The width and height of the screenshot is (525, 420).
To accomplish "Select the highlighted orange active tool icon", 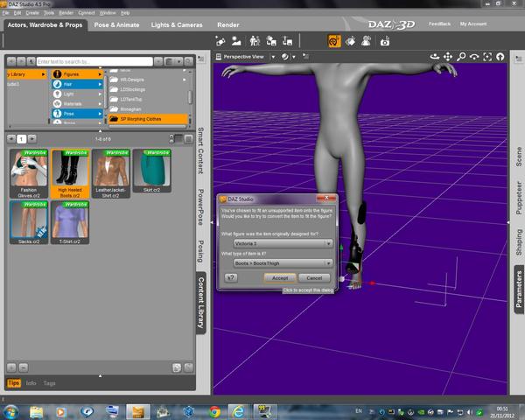I will coord(334,41).
